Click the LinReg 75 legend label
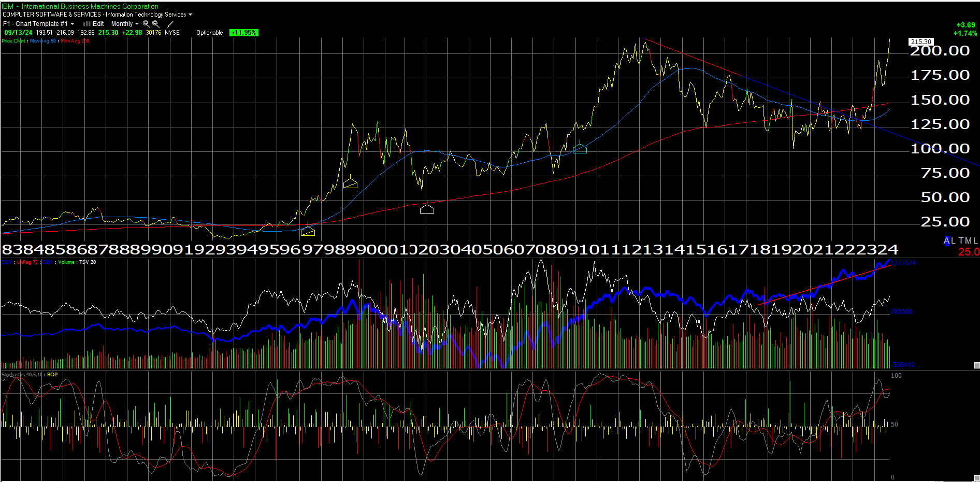Image resolution: width=980 pixels, height=482 pixels. tap(27, 262)
